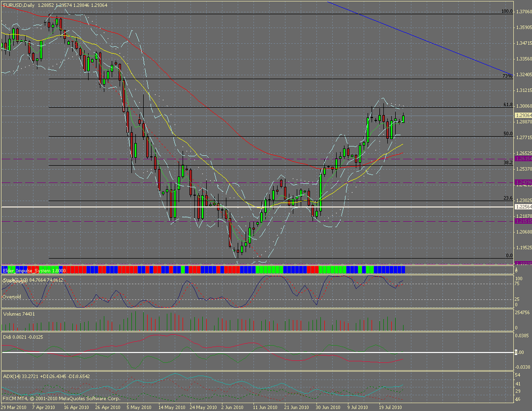This screenshot has width=532, height=411.
Task: Click the white price tag 1.22564
Action: click(523, 206)
